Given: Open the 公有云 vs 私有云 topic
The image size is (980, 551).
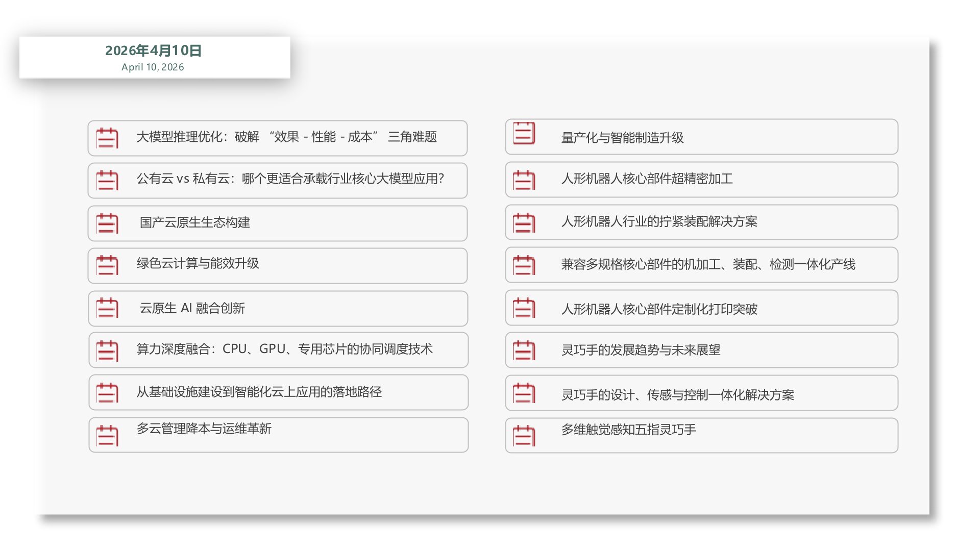Looking at the screenshot, I should coord(278,181).
